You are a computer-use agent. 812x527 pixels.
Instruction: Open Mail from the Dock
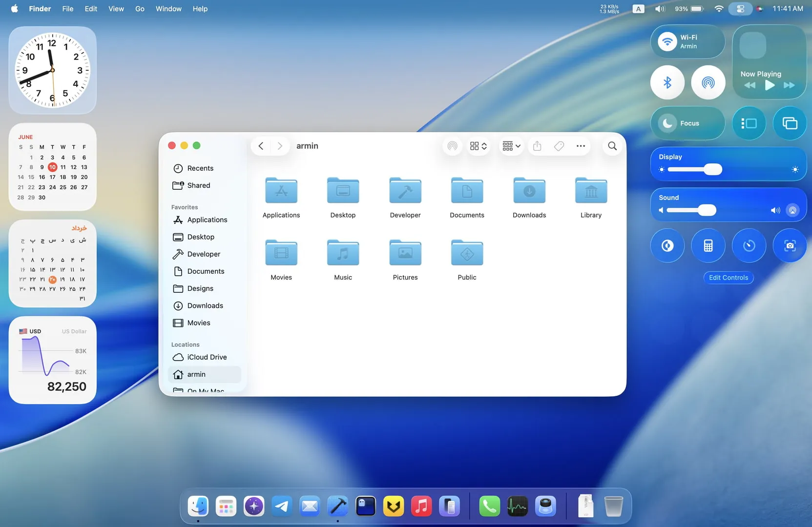310,507
